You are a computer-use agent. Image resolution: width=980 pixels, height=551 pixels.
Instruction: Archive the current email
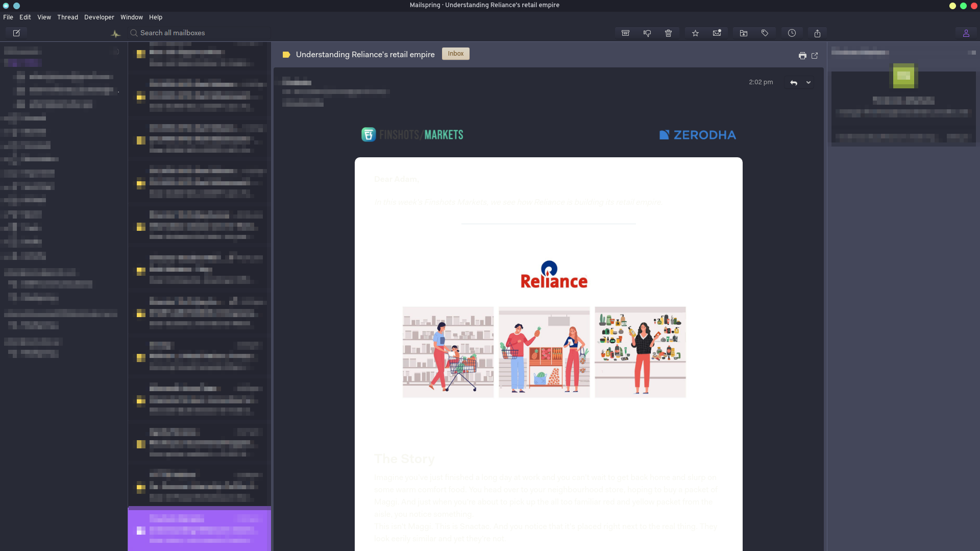[x=625, y=33]
